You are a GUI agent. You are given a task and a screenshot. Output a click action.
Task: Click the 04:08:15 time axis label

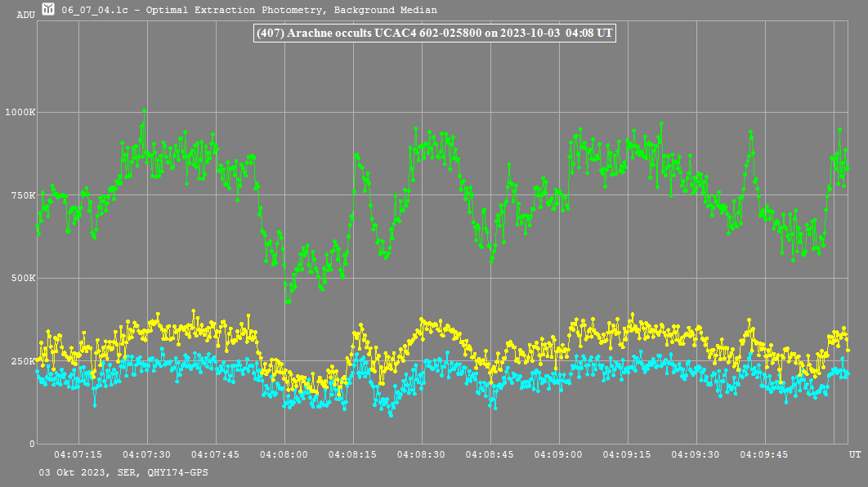pyautogui.click(x=353, y=453)
